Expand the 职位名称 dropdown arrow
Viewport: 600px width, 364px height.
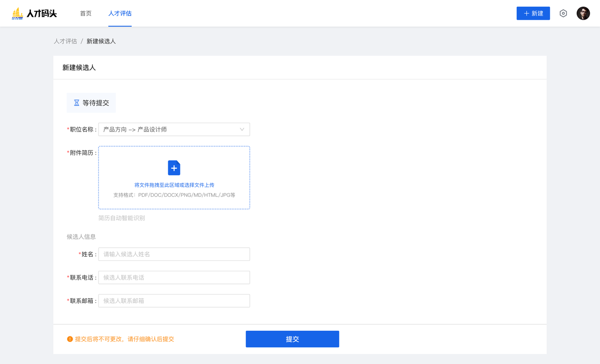click(242, 129)
